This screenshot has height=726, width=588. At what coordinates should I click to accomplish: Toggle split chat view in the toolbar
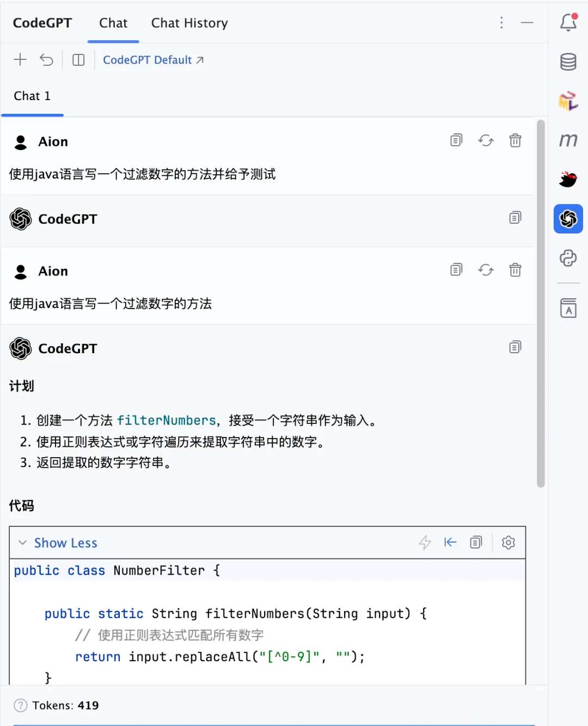coord(78,59)
